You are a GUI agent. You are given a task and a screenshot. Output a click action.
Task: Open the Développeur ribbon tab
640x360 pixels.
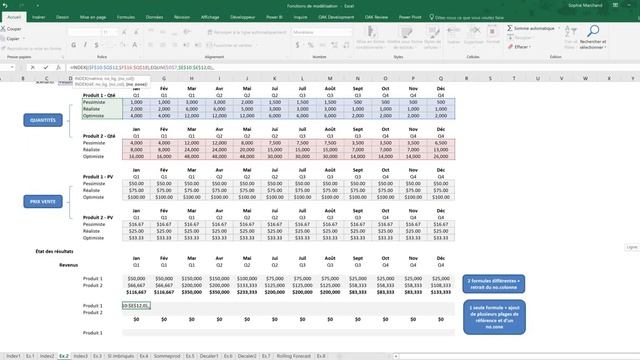click(x=242, y=17)
